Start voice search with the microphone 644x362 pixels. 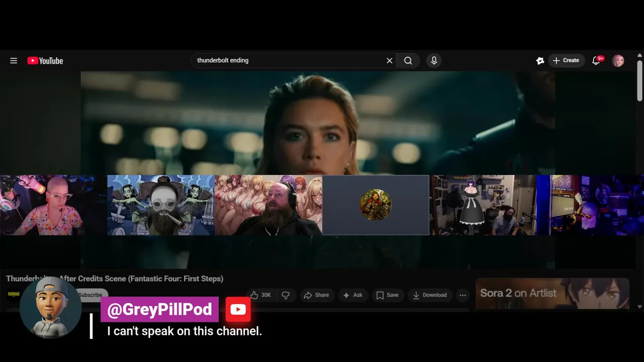[x=434, y=60]
